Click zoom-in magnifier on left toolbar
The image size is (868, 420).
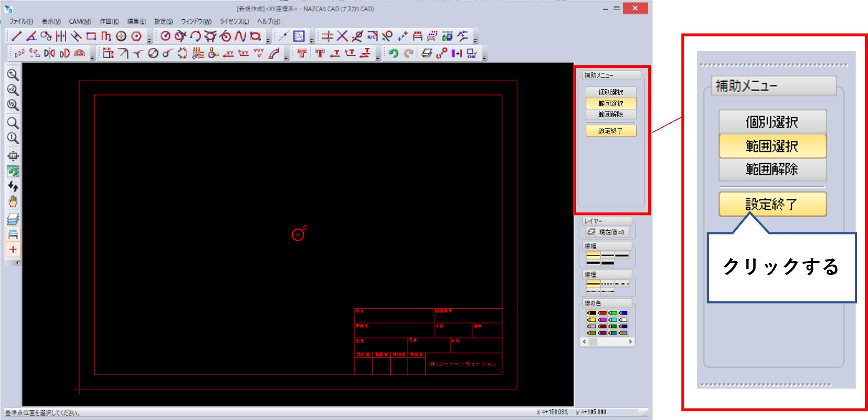pyautogui.click(x=13, y=75)
